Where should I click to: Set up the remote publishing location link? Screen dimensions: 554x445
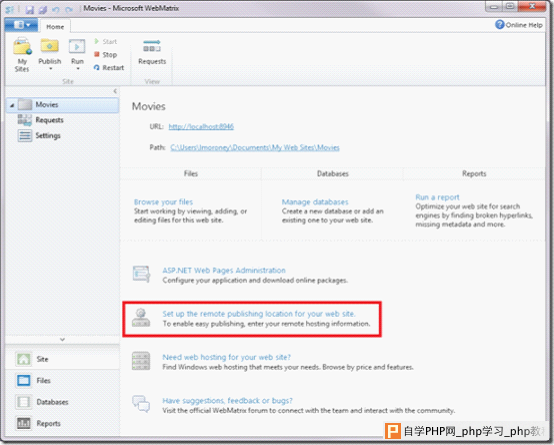pos(259,314)
